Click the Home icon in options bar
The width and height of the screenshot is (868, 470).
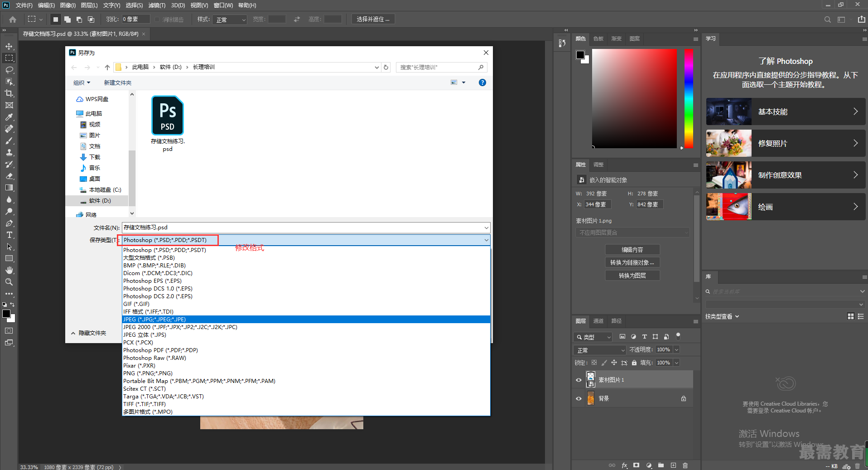(13, 19)
